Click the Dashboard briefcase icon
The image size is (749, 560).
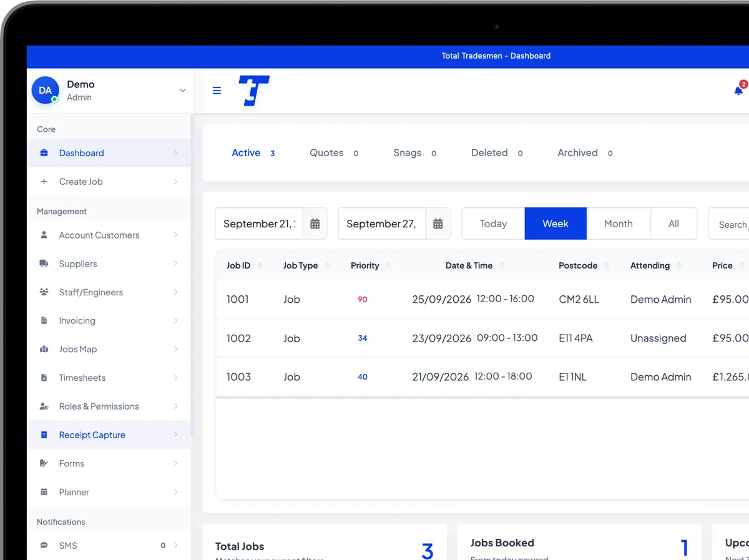pos(44,153)
